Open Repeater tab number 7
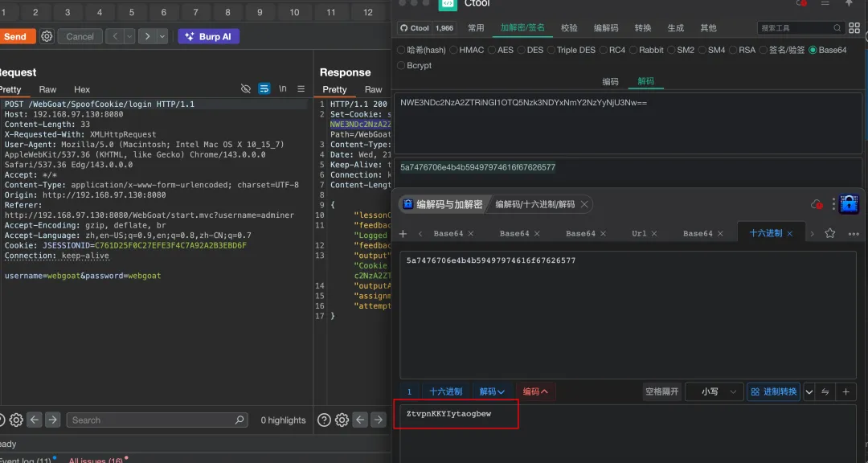Image resolution: width=868 pixels, height=463 pixels. (195, 12)
